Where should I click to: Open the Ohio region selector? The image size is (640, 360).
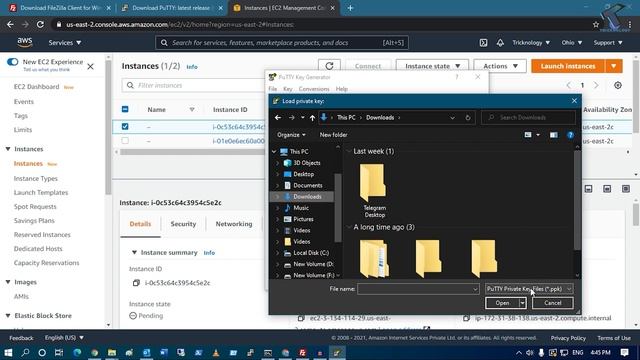(x=571, y=42)
